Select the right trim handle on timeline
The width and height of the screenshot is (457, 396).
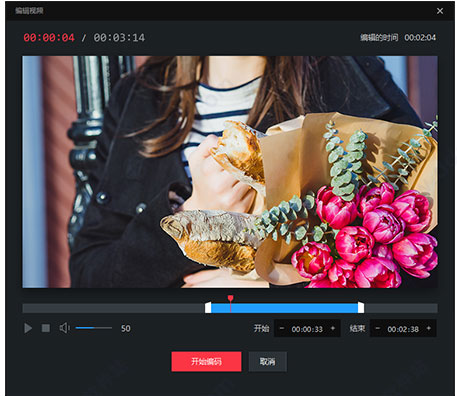361,308
